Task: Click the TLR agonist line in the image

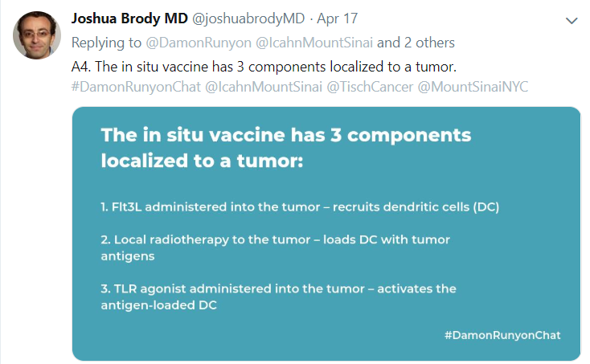Action: (x=278, y=297)
